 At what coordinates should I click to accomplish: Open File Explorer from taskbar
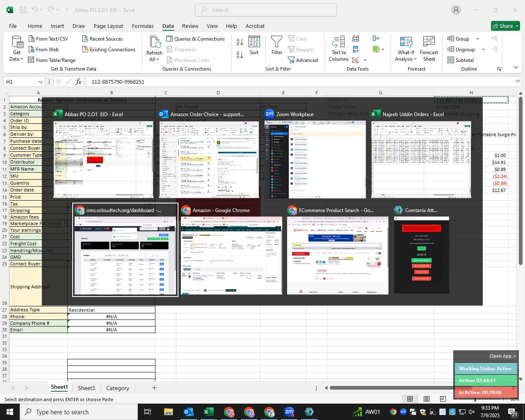(168, 412)
